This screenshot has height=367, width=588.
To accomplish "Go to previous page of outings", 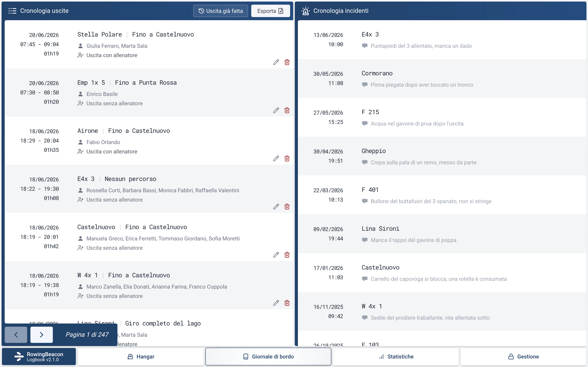I will [16, 335].
